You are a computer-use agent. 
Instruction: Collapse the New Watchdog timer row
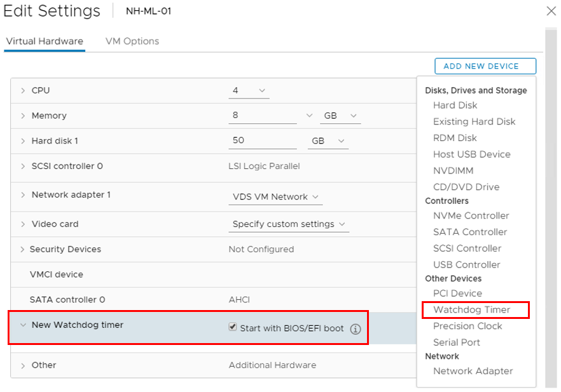coord(23,325)
